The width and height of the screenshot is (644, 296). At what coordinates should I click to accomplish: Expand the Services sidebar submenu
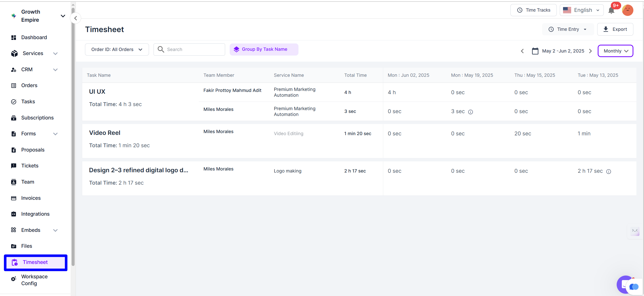tap(55, 54)
